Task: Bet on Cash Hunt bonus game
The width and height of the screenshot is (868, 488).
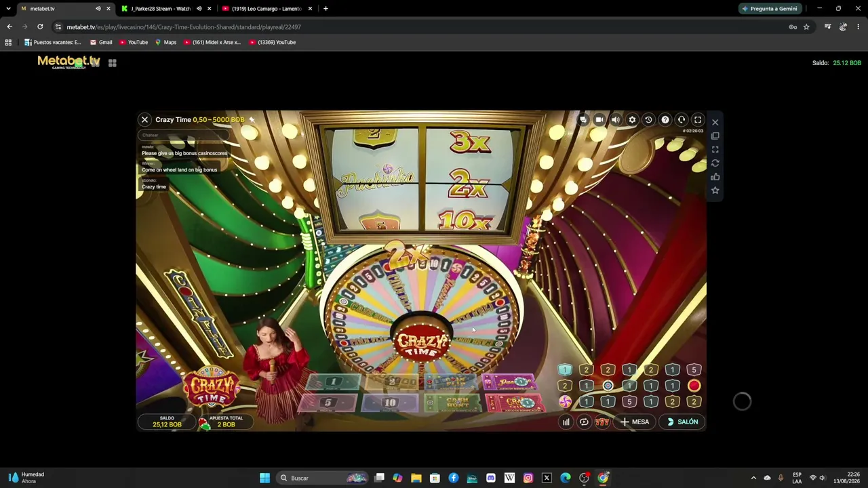Action: [x=453, y=404]
